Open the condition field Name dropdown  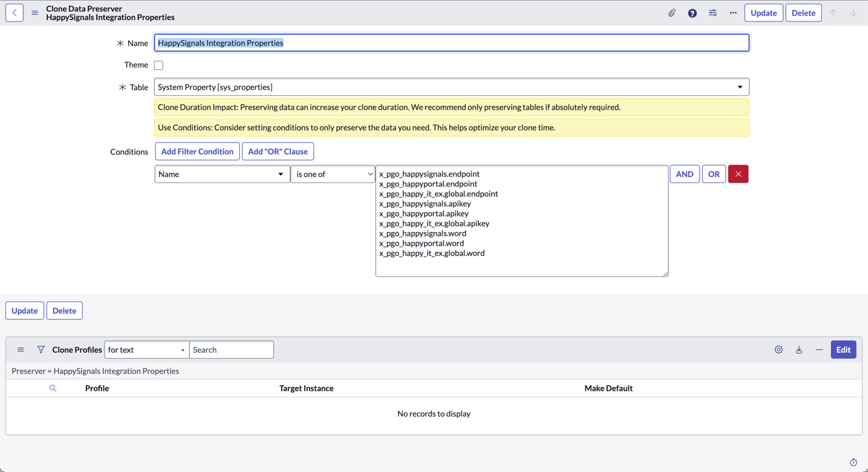coord(222,174)
